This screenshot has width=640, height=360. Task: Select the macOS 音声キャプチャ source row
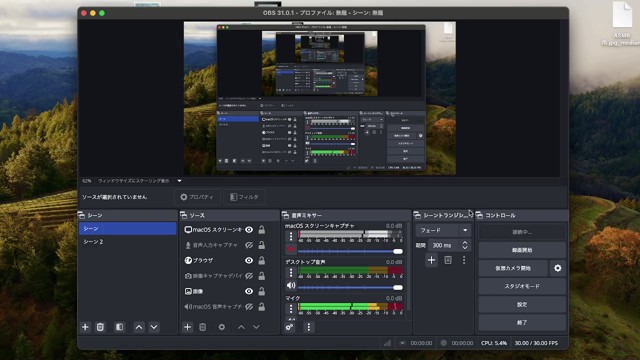coord(229,307)
